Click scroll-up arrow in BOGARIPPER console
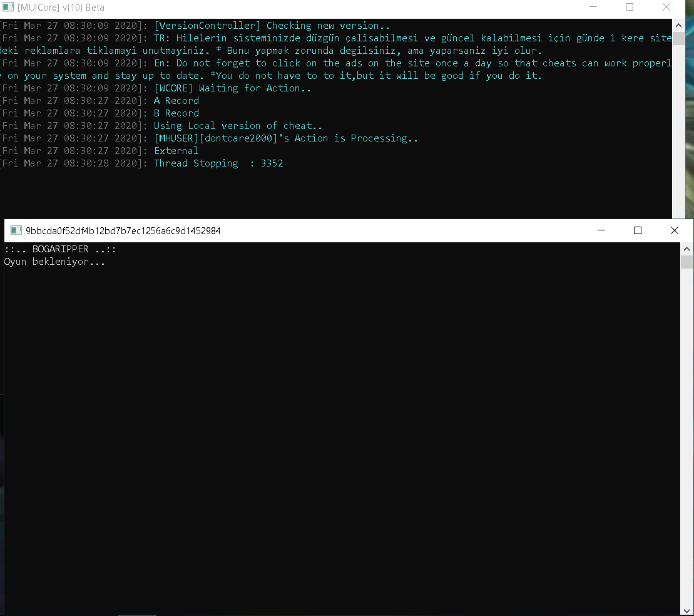This screenshot has width=694, height=616. (x=686, y=249)
